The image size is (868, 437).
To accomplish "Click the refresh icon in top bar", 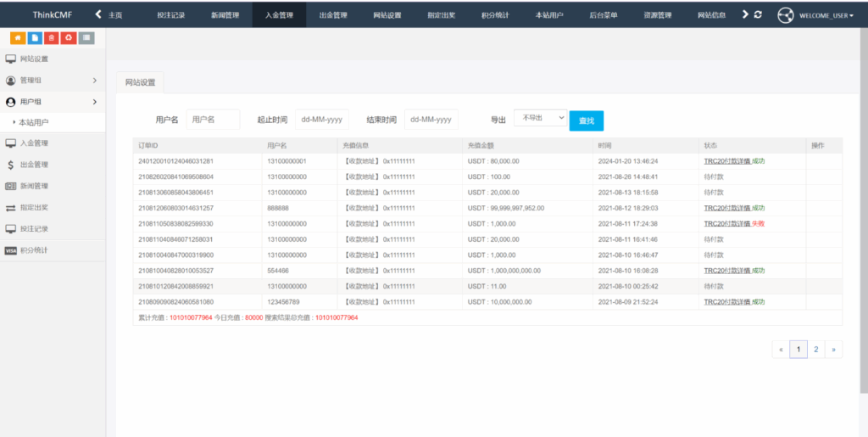I will [758, 14].
